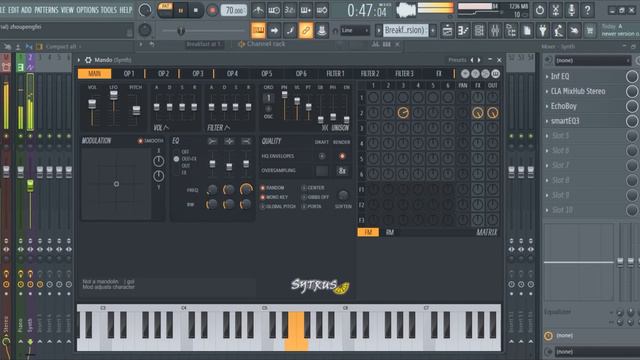
Task: Click the LFO slider handle
Action: click(x=114, y=95)
